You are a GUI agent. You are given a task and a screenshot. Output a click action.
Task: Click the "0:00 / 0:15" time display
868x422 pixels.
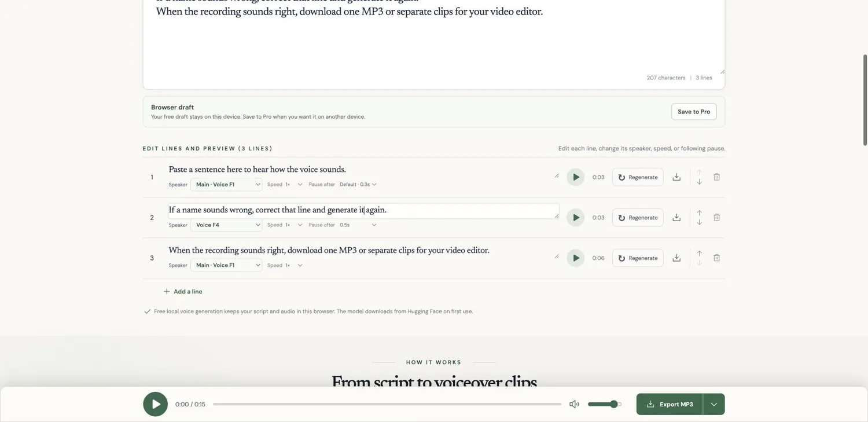click(190, 404)
